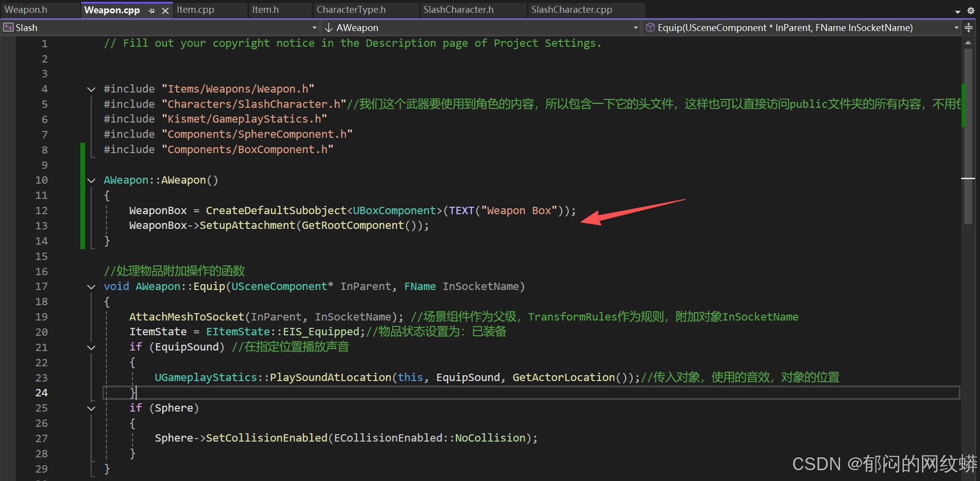Collapse the AWeapon constructor at line 10
980x481 pixels.
(91, 181)
